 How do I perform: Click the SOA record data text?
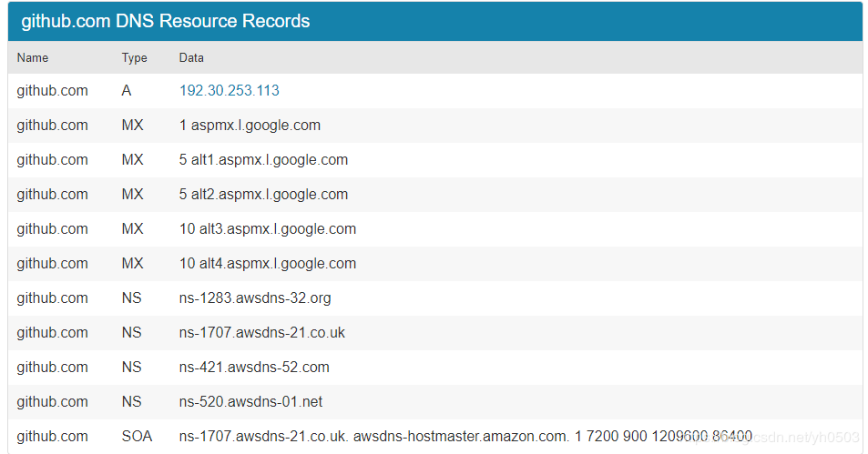465,437
